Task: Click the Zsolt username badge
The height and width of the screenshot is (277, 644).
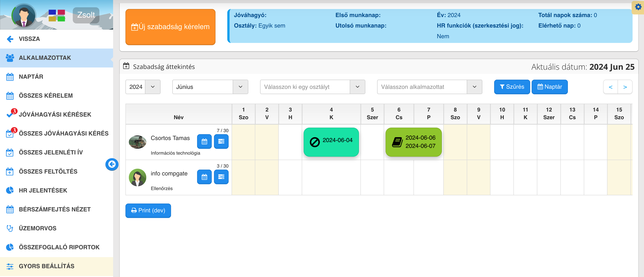Action: [x=86, y=15]
